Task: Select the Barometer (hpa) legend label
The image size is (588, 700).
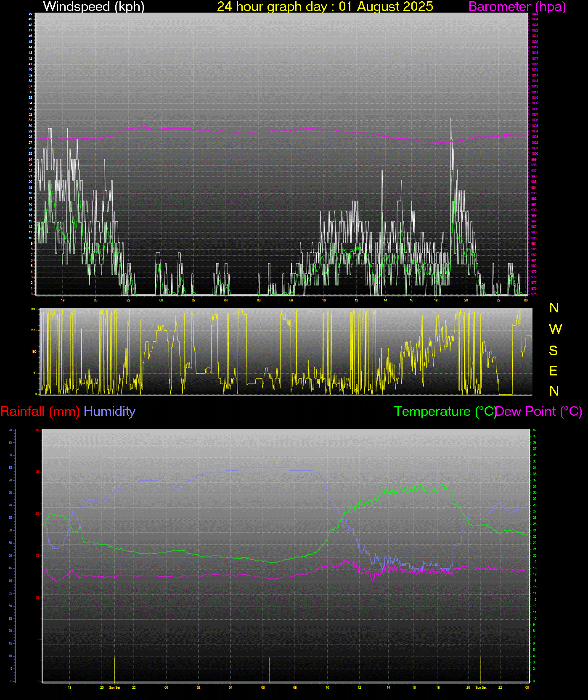Action: coord(517,6)
